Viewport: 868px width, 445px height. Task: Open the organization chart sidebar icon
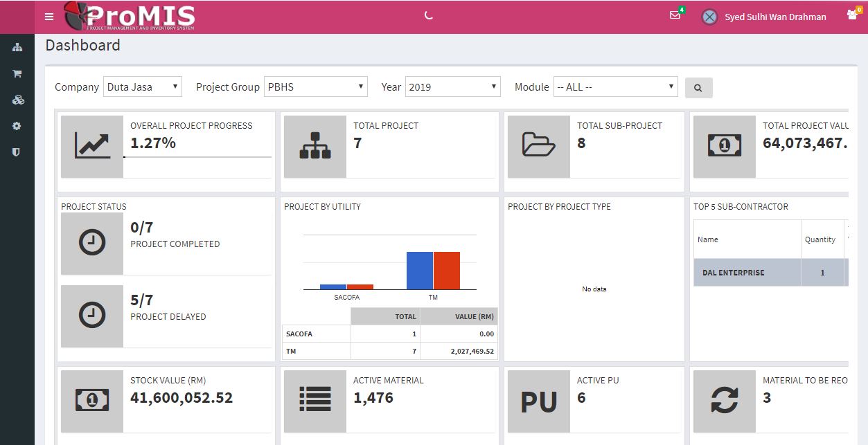click(x=17, y=48)
